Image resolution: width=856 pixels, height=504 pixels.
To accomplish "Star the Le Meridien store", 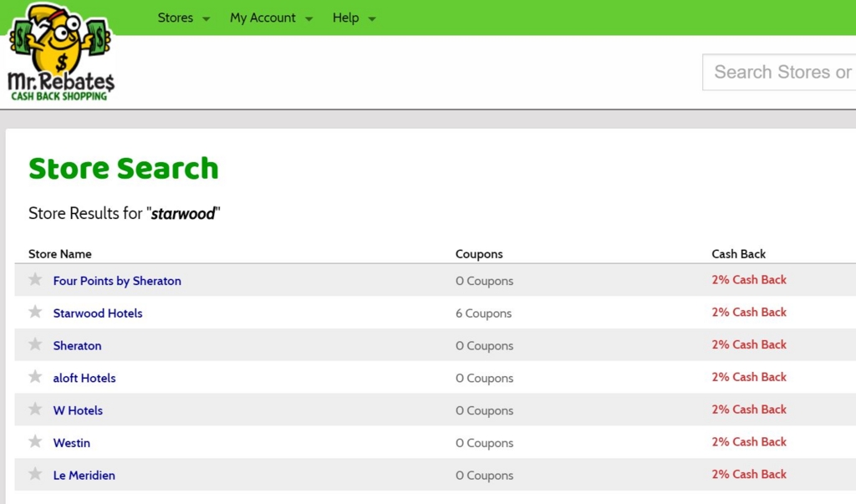I will (x=35, y=474).
